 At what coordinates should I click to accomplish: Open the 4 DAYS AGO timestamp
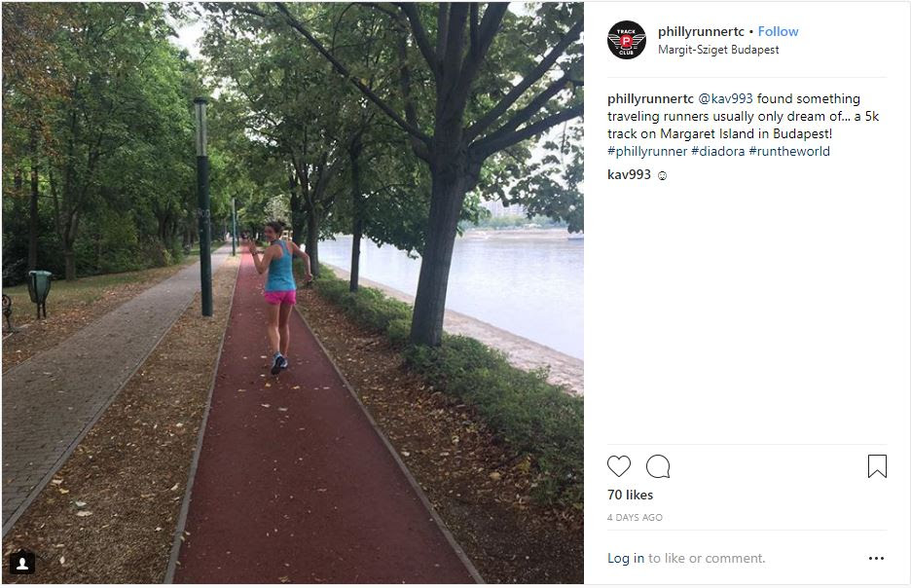tap(635, 517)
